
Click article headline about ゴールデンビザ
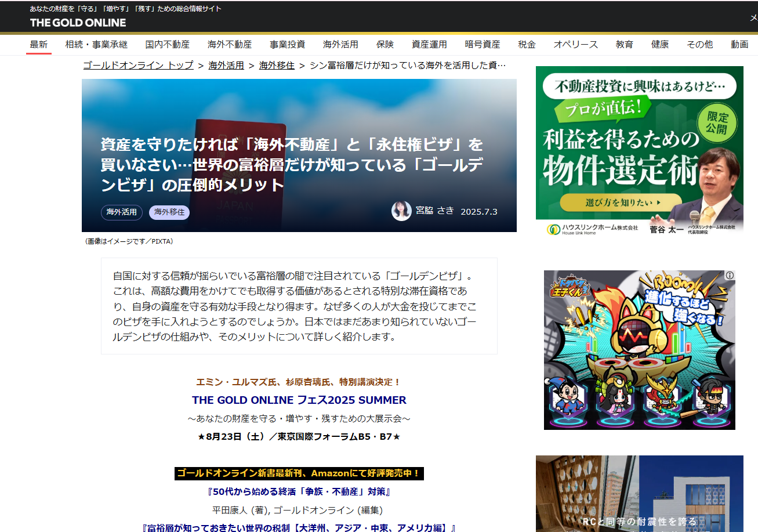click(292, 165)
